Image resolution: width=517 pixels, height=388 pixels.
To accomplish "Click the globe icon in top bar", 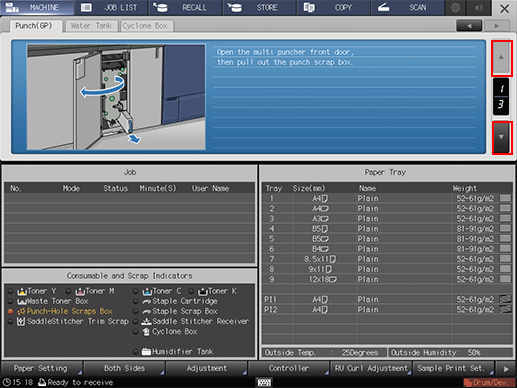I will [456, 7].
